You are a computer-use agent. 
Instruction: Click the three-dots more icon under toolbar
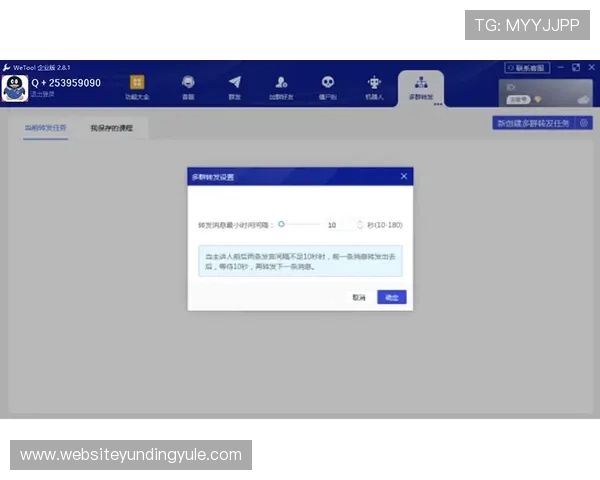coord(438,104)
